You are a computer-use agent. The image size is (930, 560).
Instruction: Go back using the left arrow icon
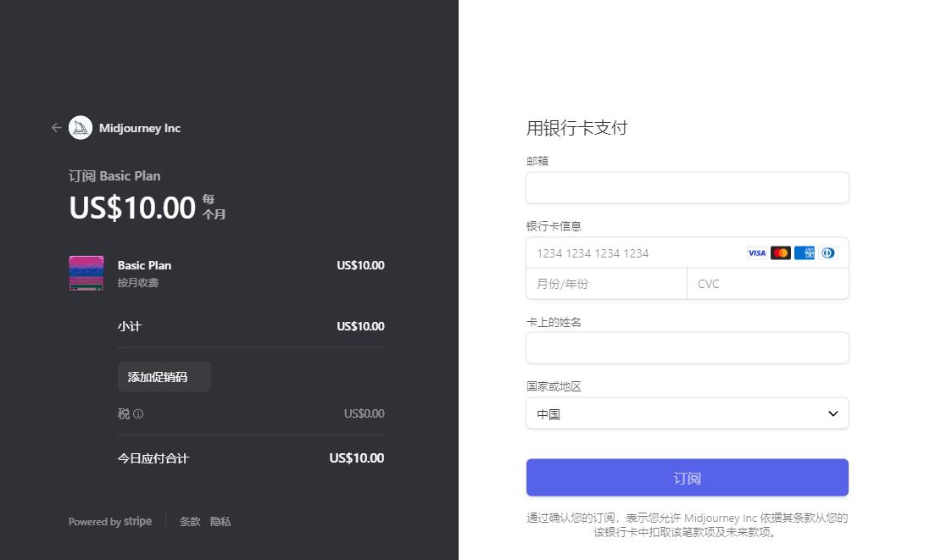pyautogui.click(x=56, y=127)
